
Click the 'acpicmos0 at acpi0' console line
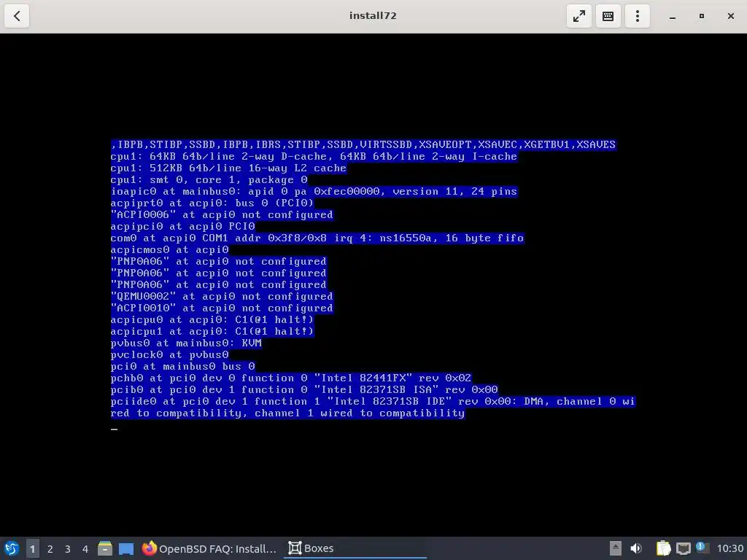(169, 249)
